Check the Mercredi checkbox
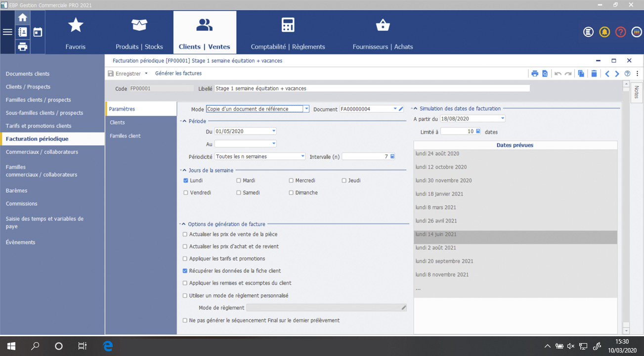Image resolution: width=644 pixels, height=356 pixels. tap(291, 180)
